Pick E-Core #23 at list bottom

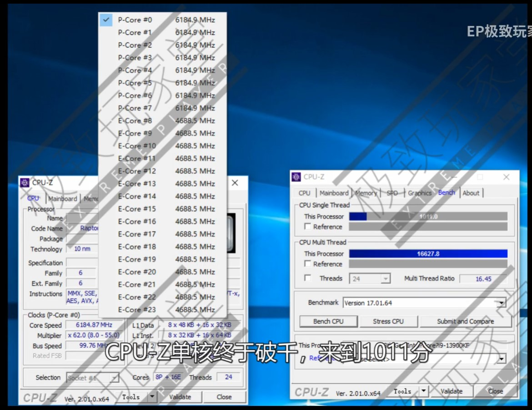[x=162, y=310]
